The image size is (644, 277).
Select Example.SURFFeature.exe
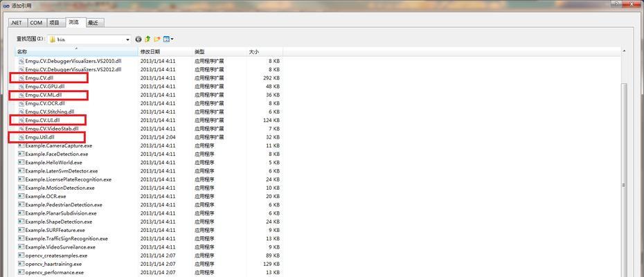(55, 230)
